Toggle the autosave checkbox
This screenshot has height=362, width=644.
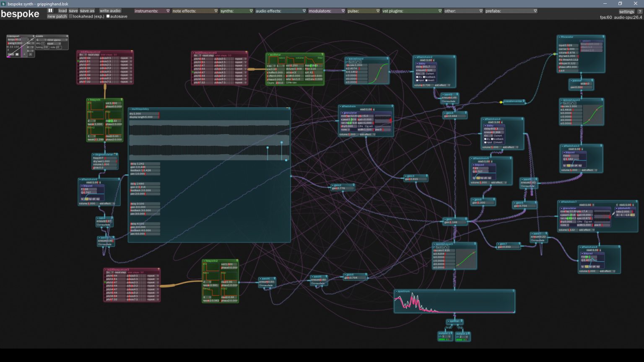pyautogui.click(x=108, y=16)
